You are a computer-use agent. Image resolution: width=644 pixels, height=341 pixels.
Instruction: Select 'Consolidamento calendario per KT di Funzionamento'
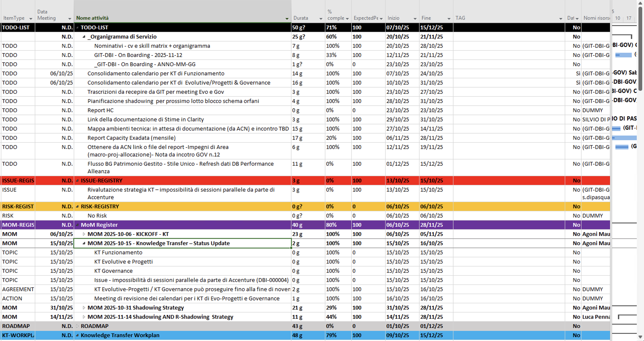pyautogui.click(x=156, y=73)
